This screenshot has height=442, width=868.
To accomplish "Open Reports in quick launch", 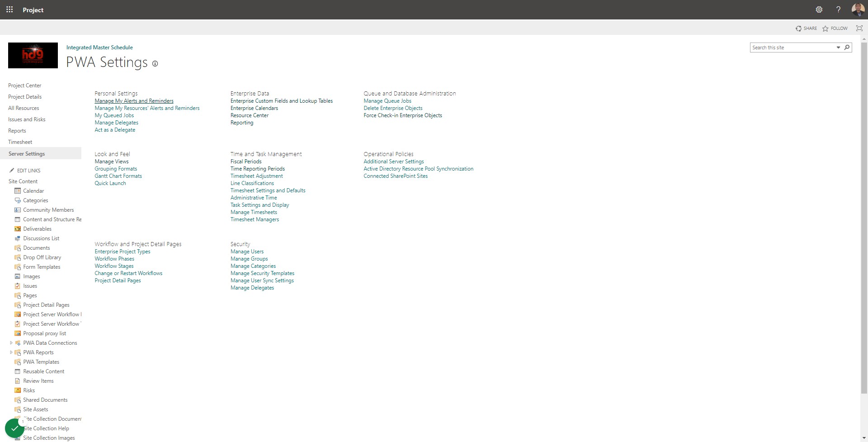I will pyautogui.click(x=17, y=131).
